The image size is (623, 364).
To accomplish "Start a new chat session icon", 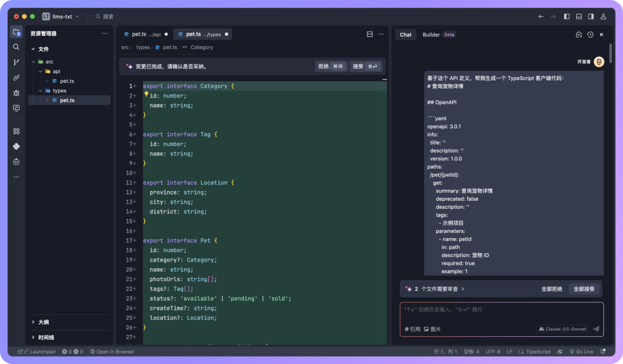I will pos(579,35).
